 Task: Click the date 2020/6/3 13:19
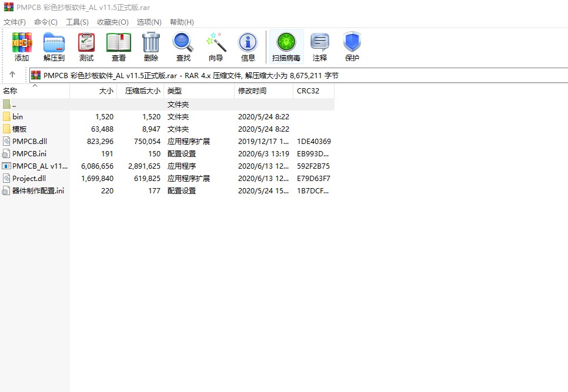pos(263,154)
